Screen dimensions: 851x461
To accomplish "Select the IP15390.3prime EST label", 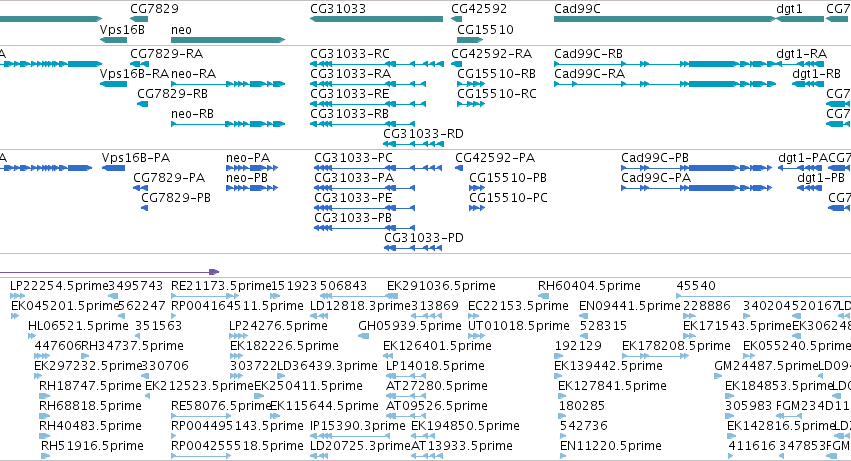I will 358,426.
